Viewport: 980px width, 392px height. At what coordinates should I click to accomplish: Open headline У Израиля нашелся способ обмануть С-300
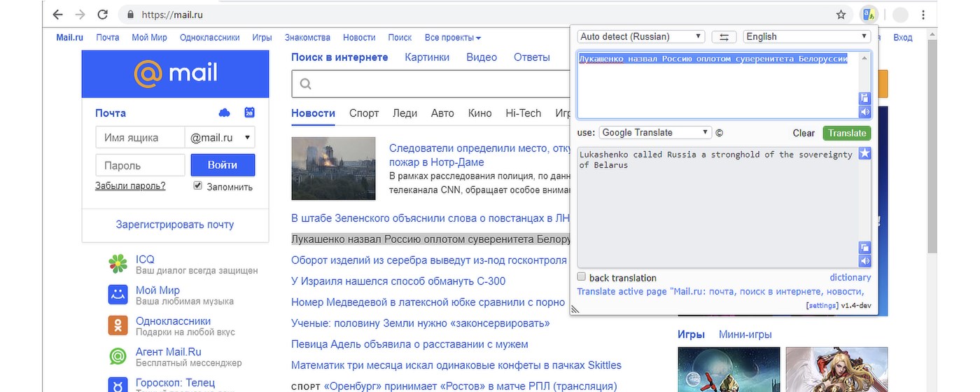coord(398,281)
